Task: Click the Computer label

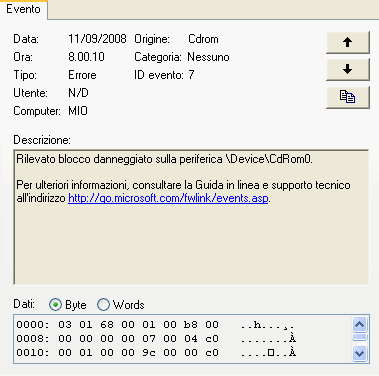Action: [37, 111]
